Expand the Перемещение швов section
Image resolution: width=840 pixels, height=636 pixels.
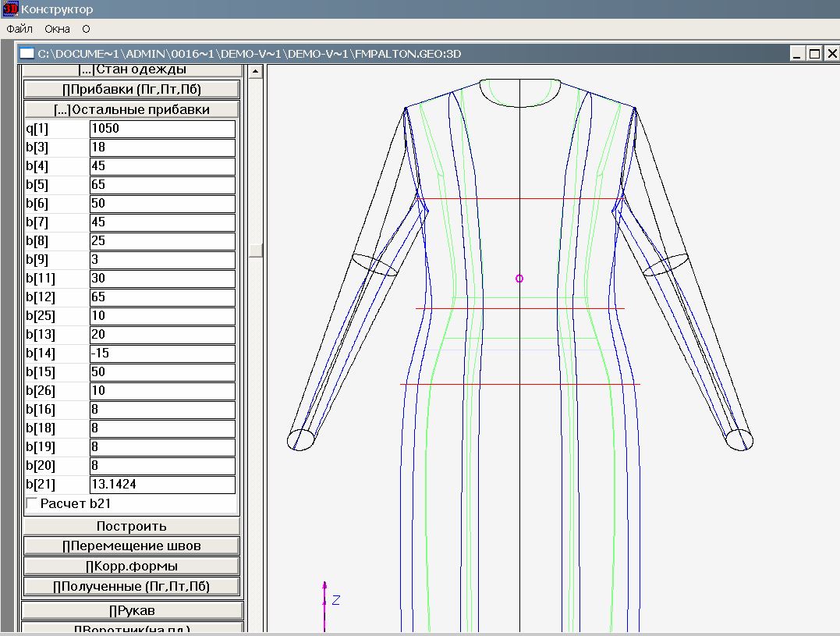[131, 545]
